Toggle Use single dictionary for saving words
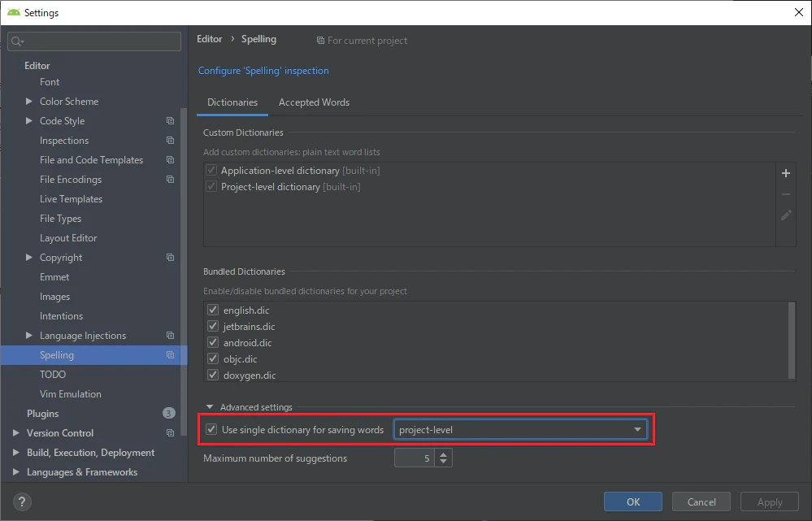812x521 pixels. point(211,429)
